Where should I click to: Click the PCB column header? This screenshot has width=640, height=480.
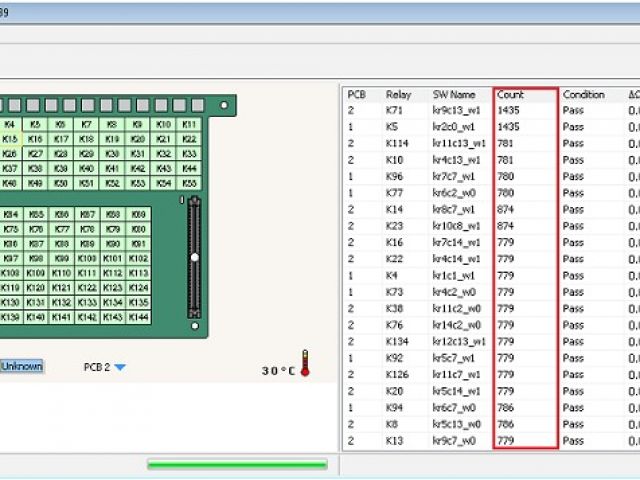(356, 95)
